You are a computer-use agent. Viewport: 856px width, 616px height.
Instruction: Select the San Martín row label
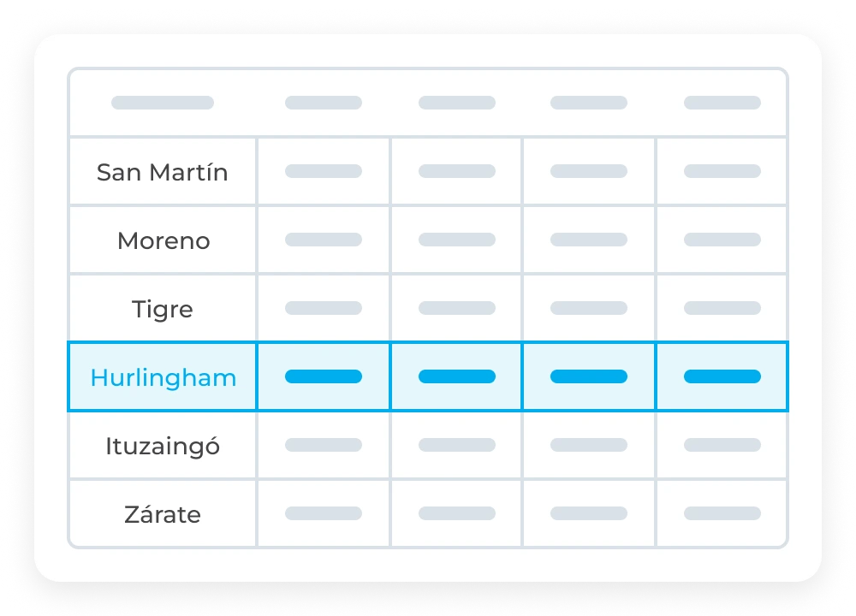click(x=163, y=172)
